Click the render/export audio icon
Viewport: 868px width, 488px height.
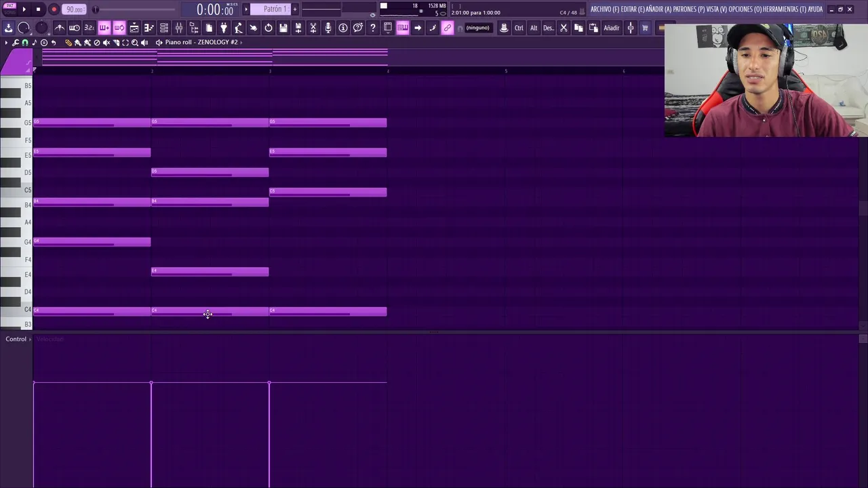(298, 28)
